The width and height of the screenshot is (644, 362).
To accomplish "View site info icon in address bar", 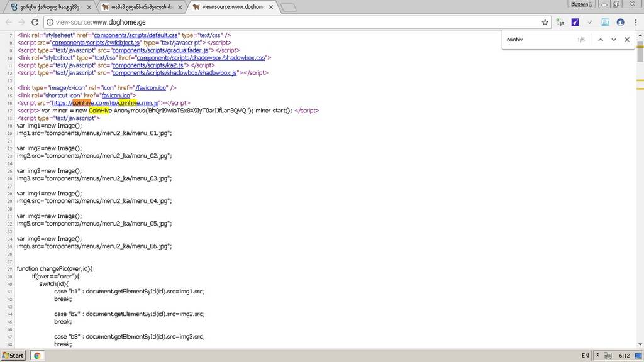I will 50,22.
